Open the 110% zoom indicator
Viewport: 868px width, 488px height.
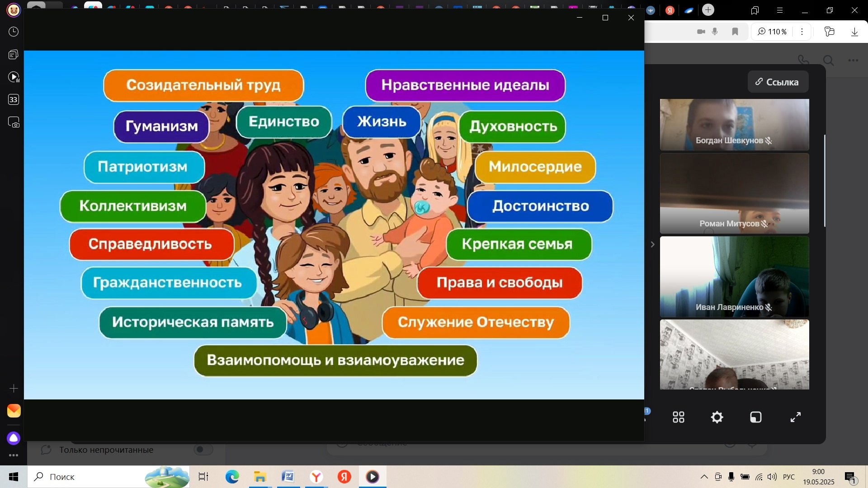tap(772, 32)
